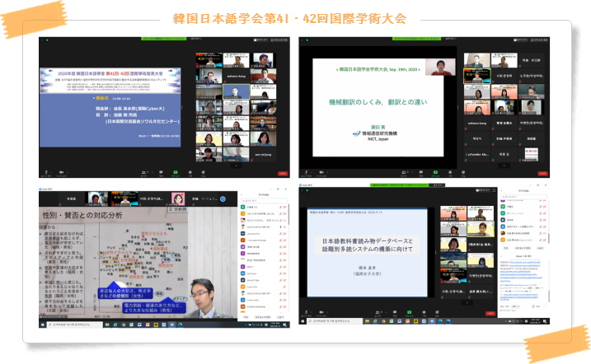
Task: Toggle microphone mute in top-left Zoom window
Action: tap(47, 174)
